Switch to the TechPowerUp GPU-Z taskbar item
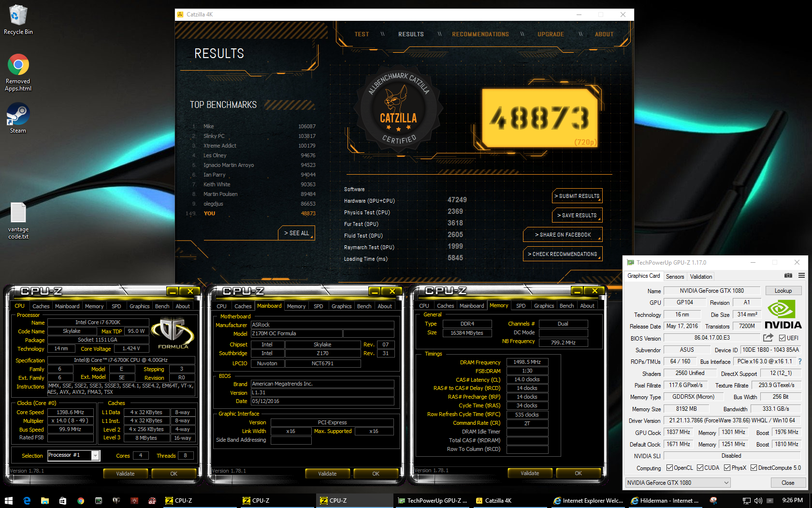This screenshot has height=508, width=812. click(x=432, y=501)
